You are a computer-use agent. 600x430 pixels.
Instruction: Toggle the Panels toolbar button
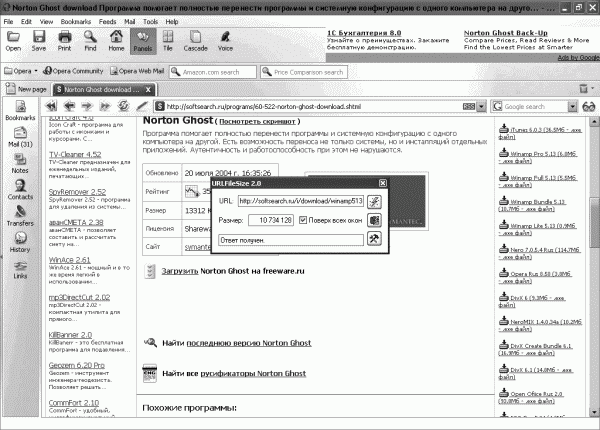pos(143,41)
